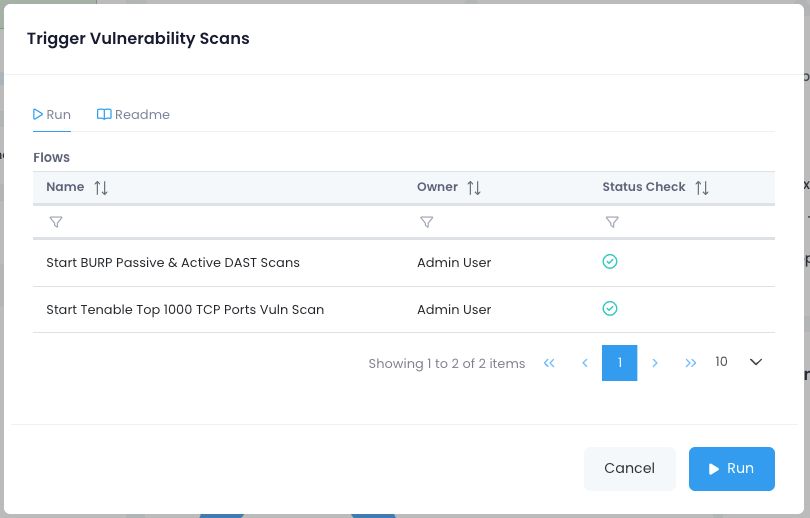The height and width of the screenshot is (518, 810).
Task: Go to the next page of flows
Action: (x=655, y=363)
